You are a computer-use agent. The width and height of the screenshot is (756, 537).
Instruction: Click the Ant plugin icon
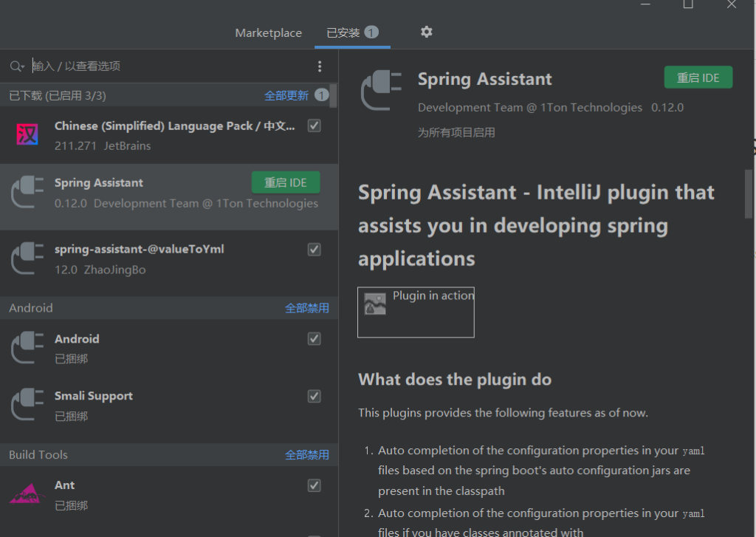point(27,494)
